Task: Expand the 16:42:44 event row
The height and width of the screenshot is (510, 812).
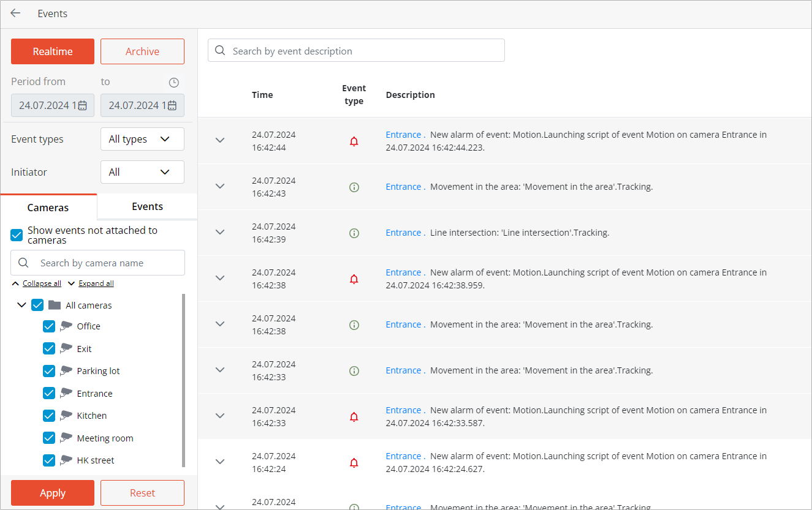Action: click(x=220, y=140)
